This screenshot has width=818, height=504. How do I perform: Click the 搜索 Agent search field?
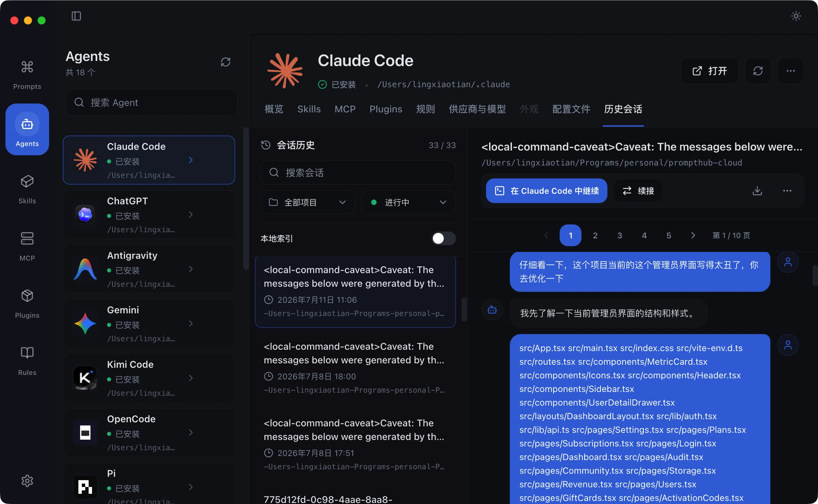pyautogui.click(x=151, y=102)
